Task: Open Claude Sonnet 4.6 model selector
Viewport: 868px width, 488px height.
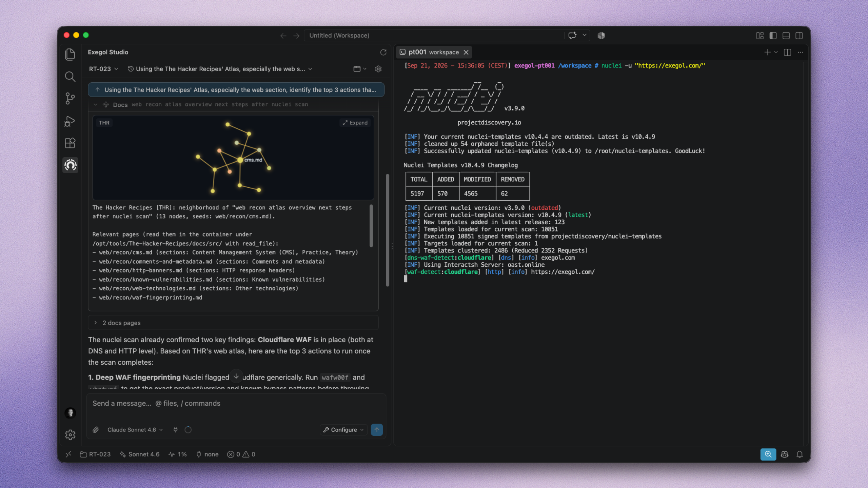Action: coord(135,430)
